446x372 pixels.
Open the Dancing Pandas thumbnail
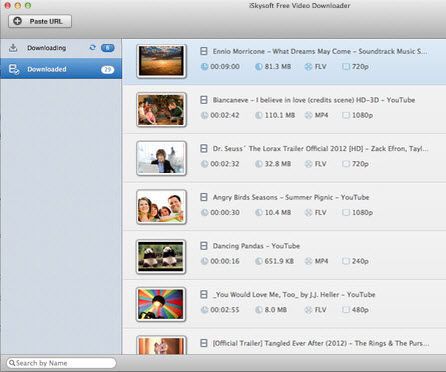pyautogui.click(x=161, y=257)
